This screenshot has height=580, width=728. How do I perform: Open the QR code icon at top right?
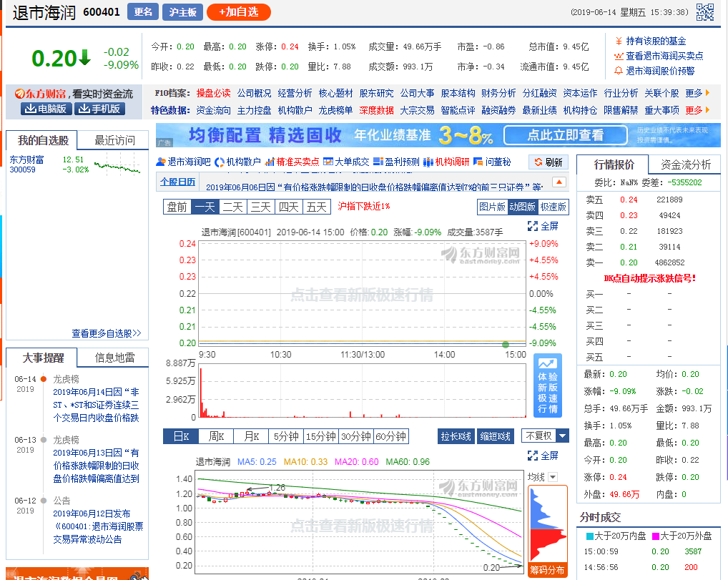(x=705, y=12)
